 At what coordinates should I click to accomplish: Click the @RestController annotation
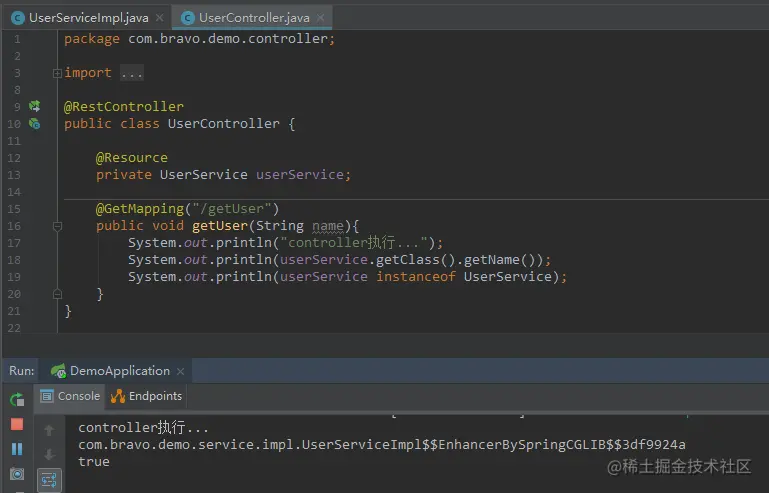point(124,106)
